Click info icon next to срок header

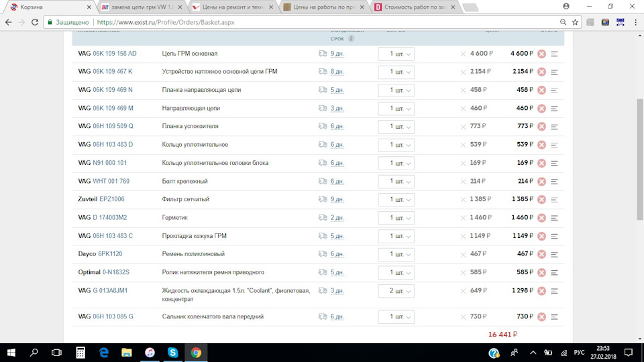[x=351, y=39]
